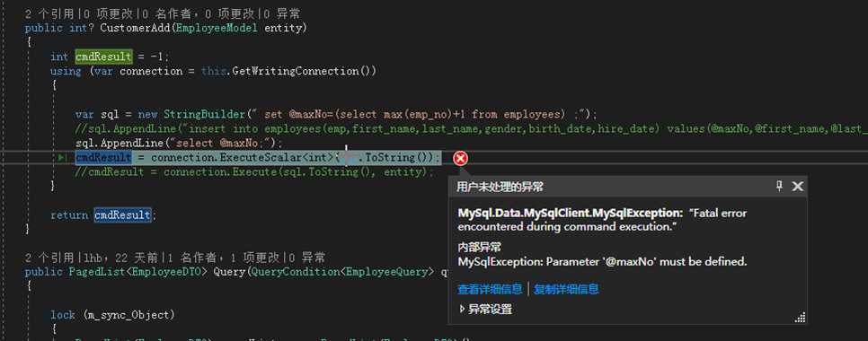Image resolution: width=868 pixels, height=341 pixels.
Task: Click the '0 异常' CodeLens above CustomerAdd
Action: click(x=281, y=13)
